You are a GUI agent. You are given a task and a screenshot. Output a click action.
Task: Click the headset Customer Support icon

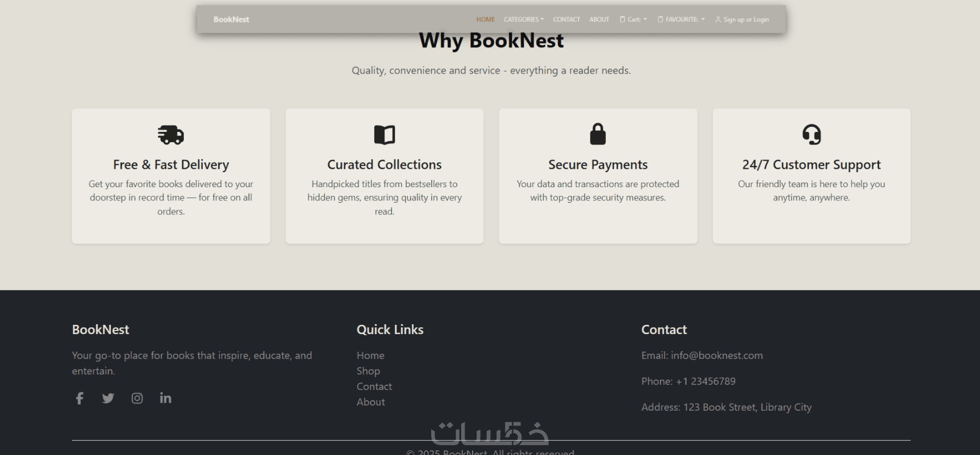pos(812,135)
